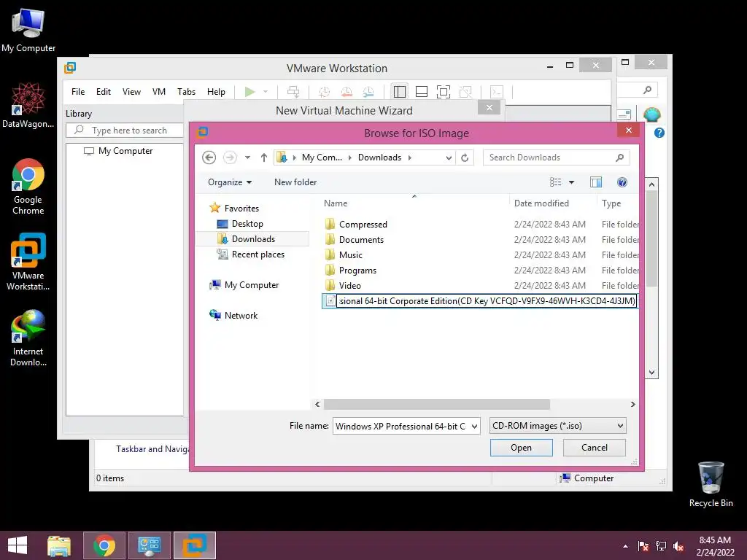747x560 pixels.
Task: Open the change view options dropdown arrow
Action: (572, 182)
